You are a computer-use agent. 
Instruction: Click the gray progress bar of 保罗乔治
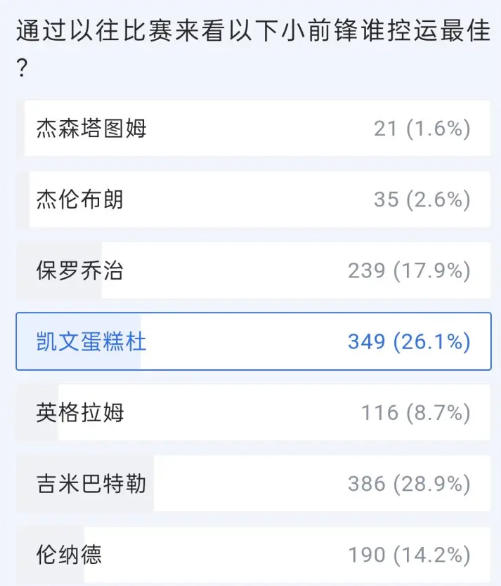59,270
